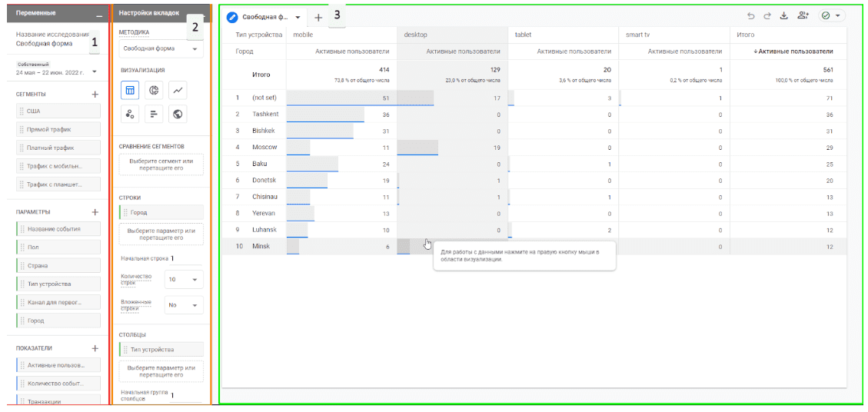Select the scatter plot visualization icon
Viewport: 868px width, 412px height.
point(129,114)
